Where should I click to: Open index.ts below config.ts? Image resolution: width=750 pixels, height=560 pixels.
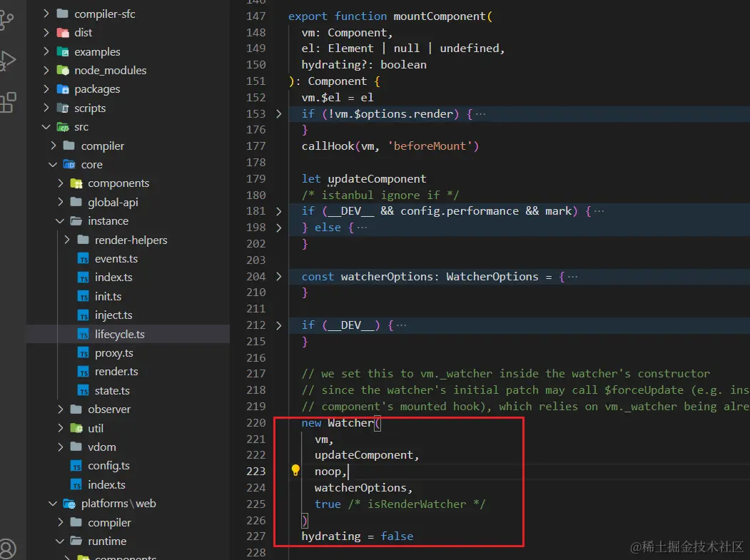[x=106, y=485]
